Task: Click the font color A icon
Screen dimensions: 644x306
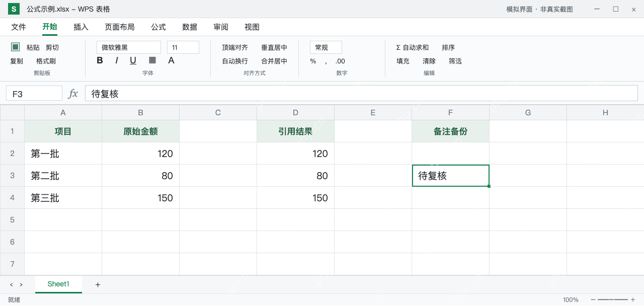Action: (171, 60)
